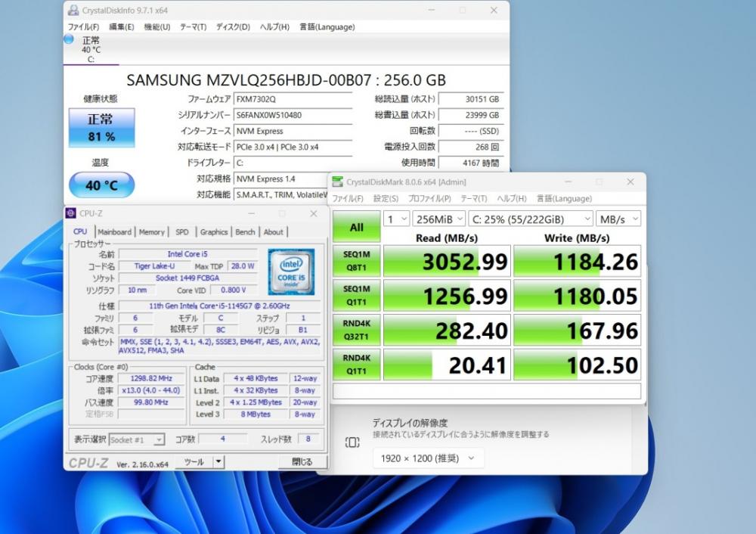756x534 pixels.
Task: Click the blue disk status orb for C:
Action: [69, 39]
